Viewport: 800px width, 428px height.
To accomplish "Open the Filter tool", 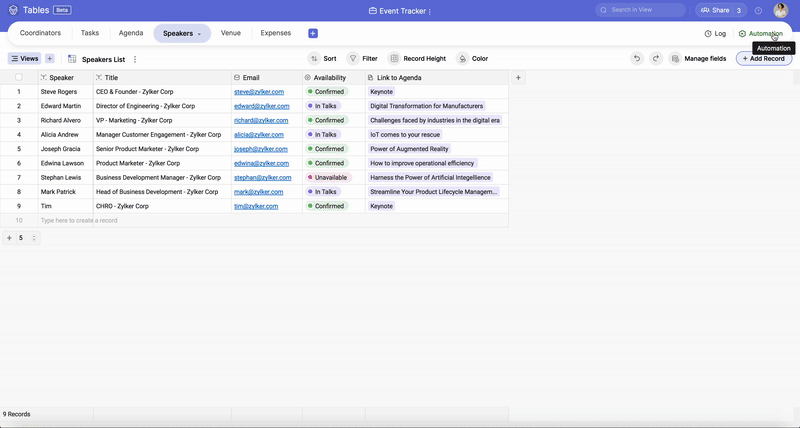I will click(362, 59).
